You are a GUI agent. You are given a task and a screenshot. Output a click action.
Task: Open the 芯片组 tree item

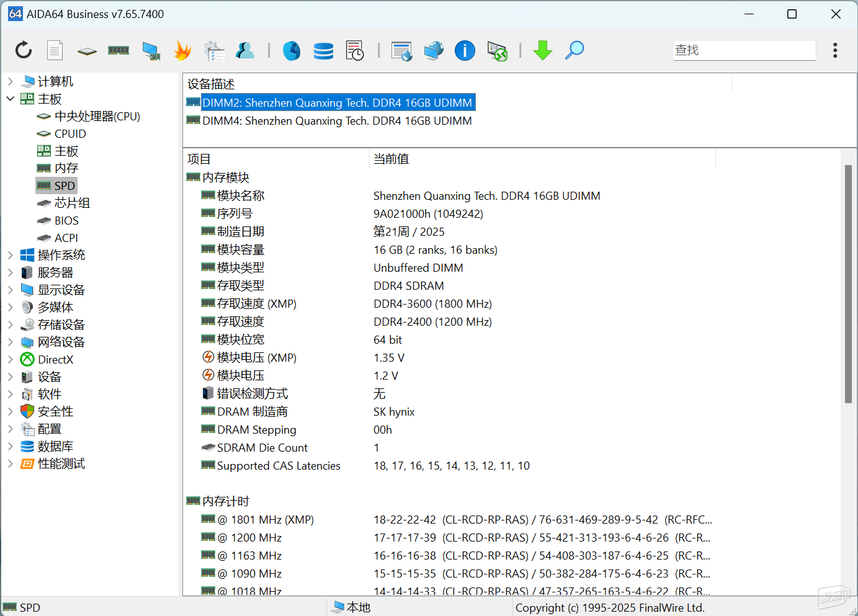click(x=72, y=203)
